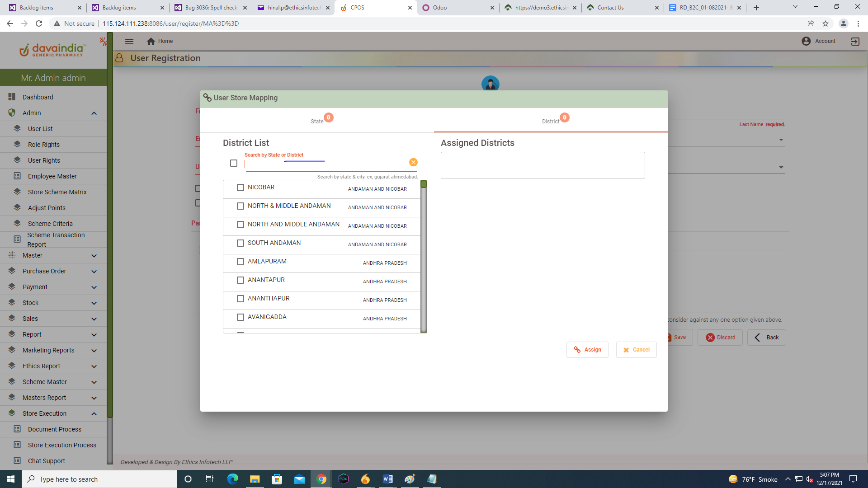Collapse the Admin menu section
The width and height of the screenshot is (868, 488).
click(x=94, y=113)
